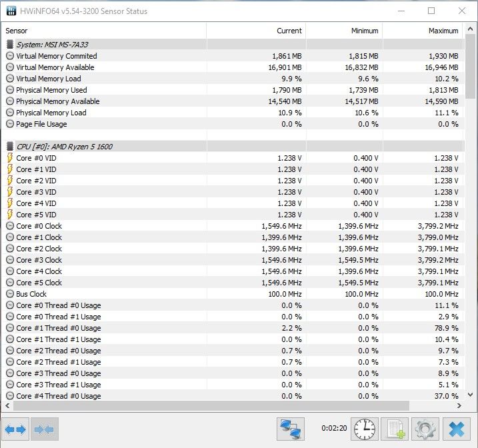
Task: Select Core #0 Thread #1 Usage row
Action: pos(233,317)
